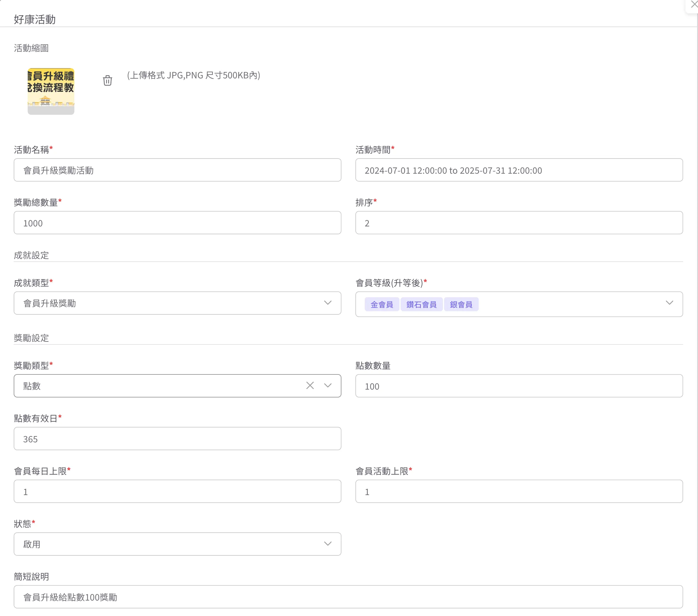
Task: Click the 鑽石會員 tag
Action: pos(421,305)
